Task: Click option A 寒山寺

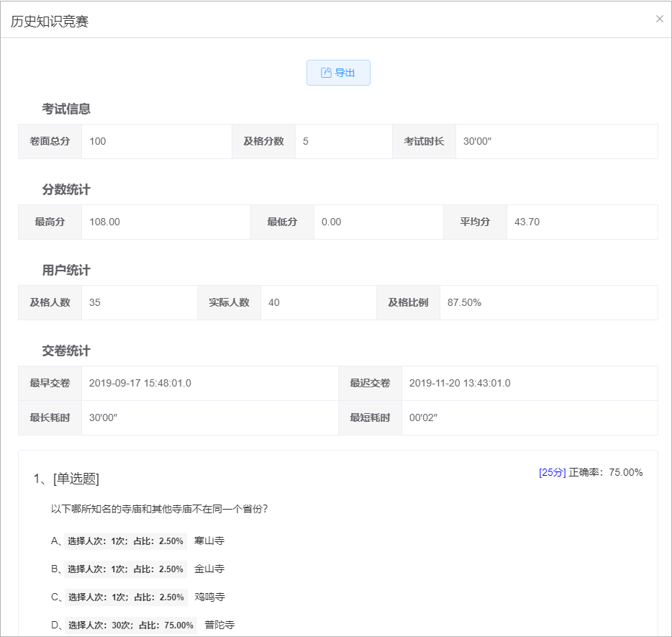Action: [209, 541]
